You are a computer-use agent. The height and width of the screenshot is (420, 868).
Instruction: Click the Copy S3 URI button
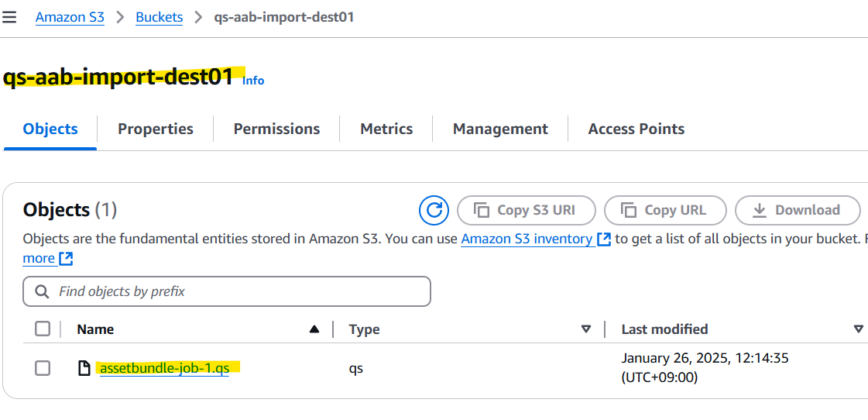point(527,210)
